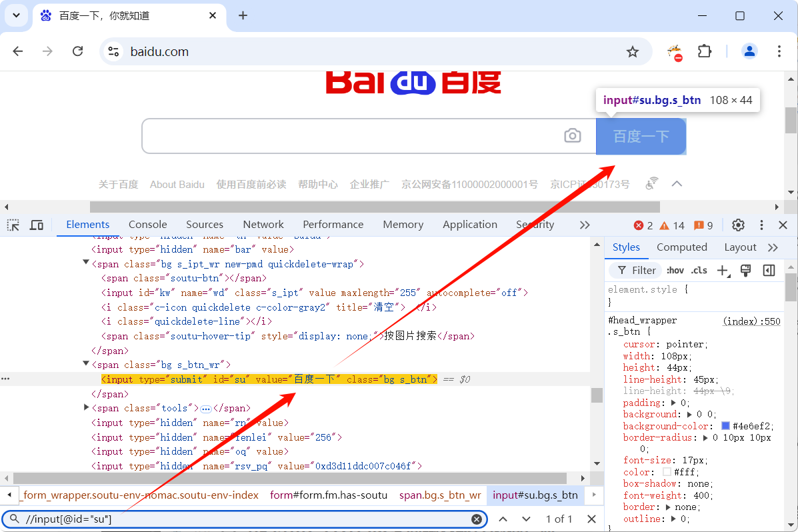Reload the baidu.com page
This screenshot has width=798, height=532.
(77, 51)
